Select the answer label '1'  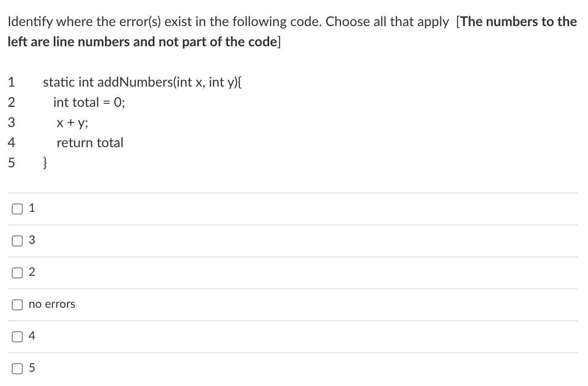point(32,208)
